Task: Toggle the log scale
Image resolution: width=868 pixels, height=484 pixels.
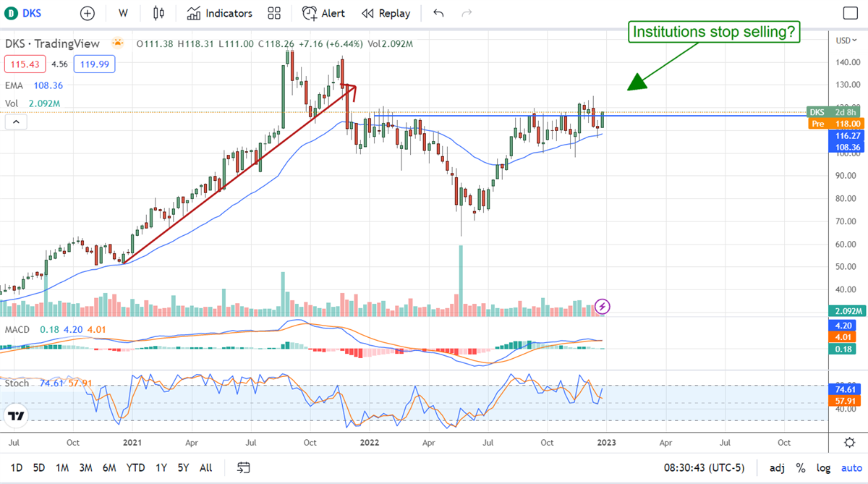Action: (x=825, y=467)
